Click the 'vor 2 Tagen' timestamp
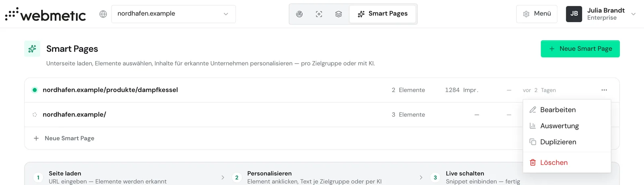The width and height of the screenshot is (644, 185). pyautogui.click(x=539, y=90)
